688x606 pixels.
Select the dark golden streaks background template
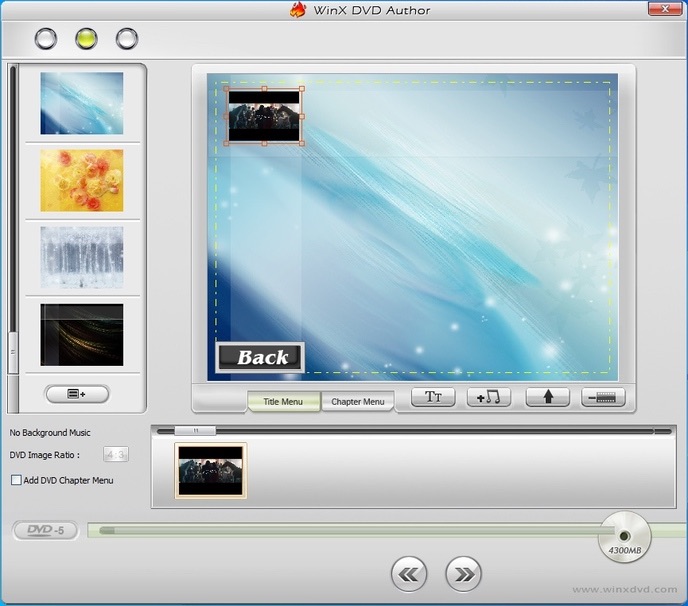click(82, 335)
